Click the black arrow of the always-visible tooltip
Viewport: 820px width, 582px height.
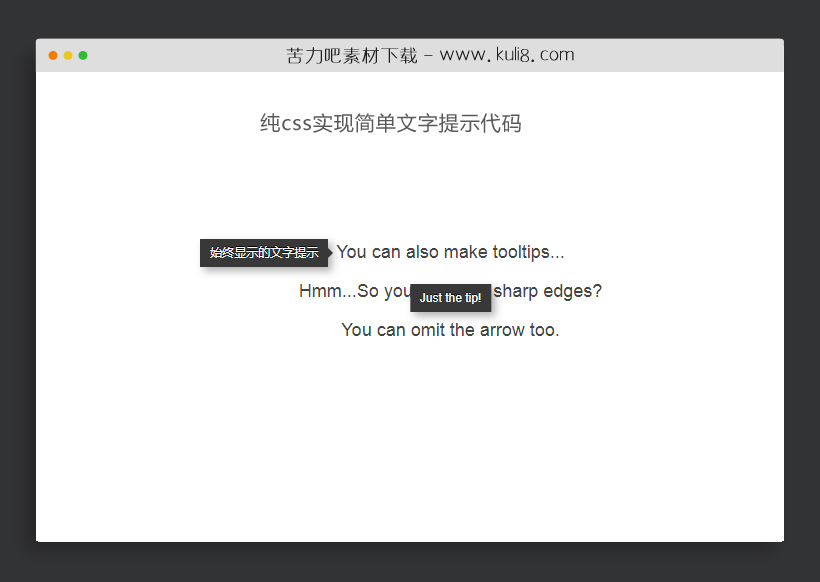coord(329,253)
